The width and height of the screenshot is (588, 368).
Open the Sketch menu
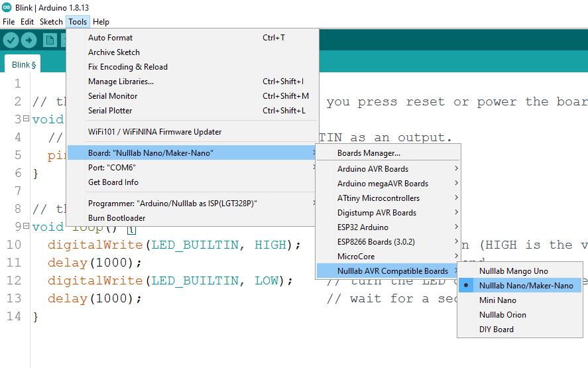(51, 22)
